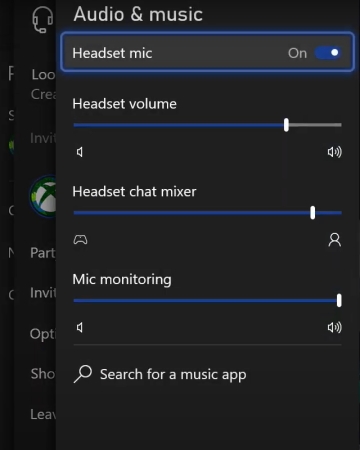Click the unfilled end of the Headset volume track
Image resolution: width=360 pixels, height=450 pixels.
click(315, 125)
